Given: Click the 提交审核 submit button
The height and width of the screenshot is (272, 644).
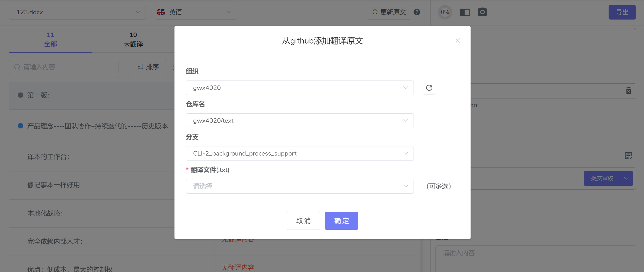Looking at the screenshot, I should coord(602,178).
